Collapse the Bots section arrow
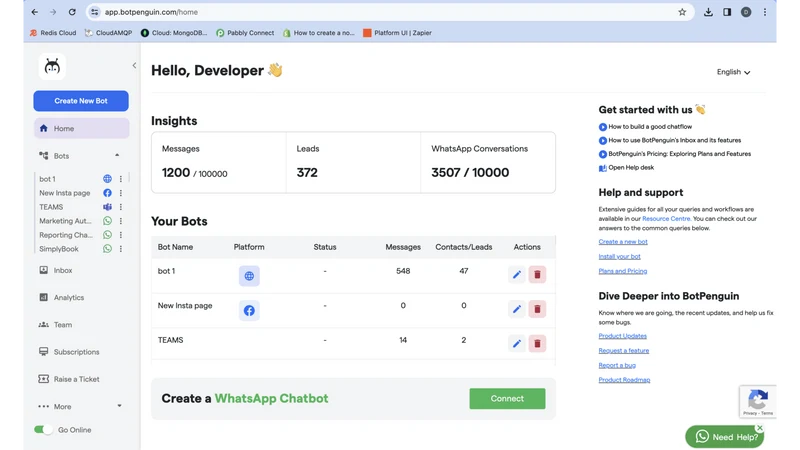 click(117, 155)
